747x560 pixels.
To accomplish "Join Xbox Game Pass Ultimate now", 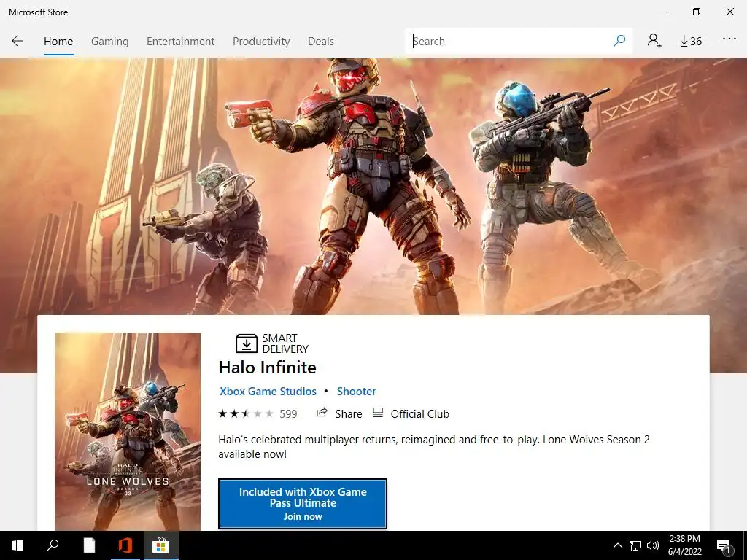I will (x=303, y=504).
